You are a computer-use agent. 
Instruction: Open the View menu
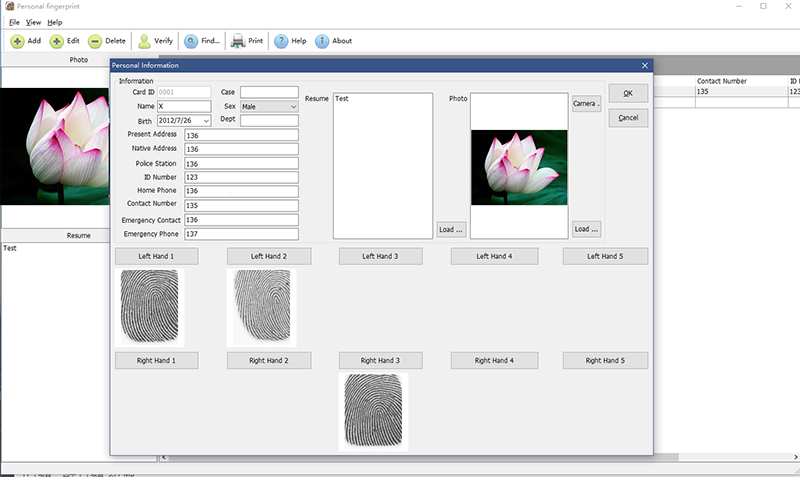click(x=33, y=22)
